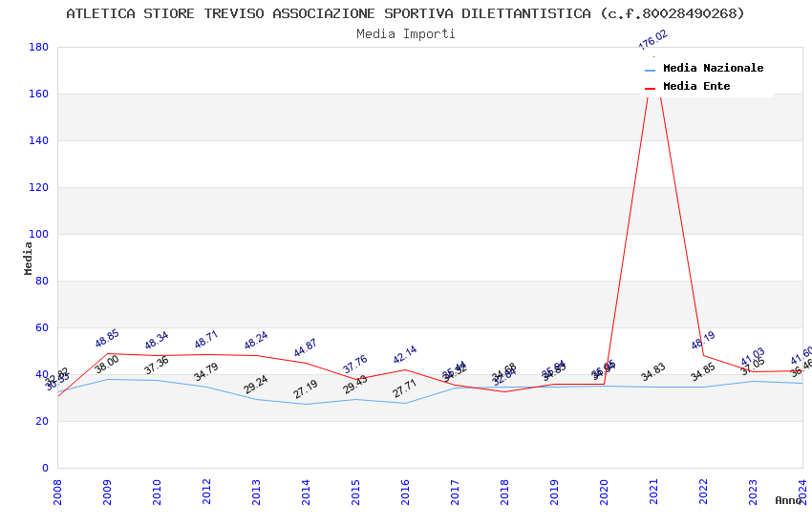812x525 pixels.
Task: Click the 27.71 national average label
Action: (405, 388)
